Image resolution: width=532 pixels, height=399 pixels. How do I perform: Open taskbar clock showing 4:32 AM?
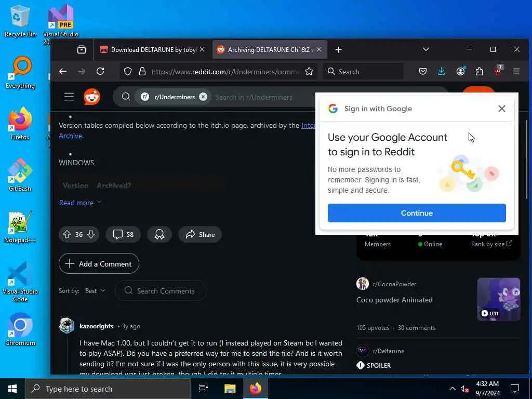[x=487, y=389]
